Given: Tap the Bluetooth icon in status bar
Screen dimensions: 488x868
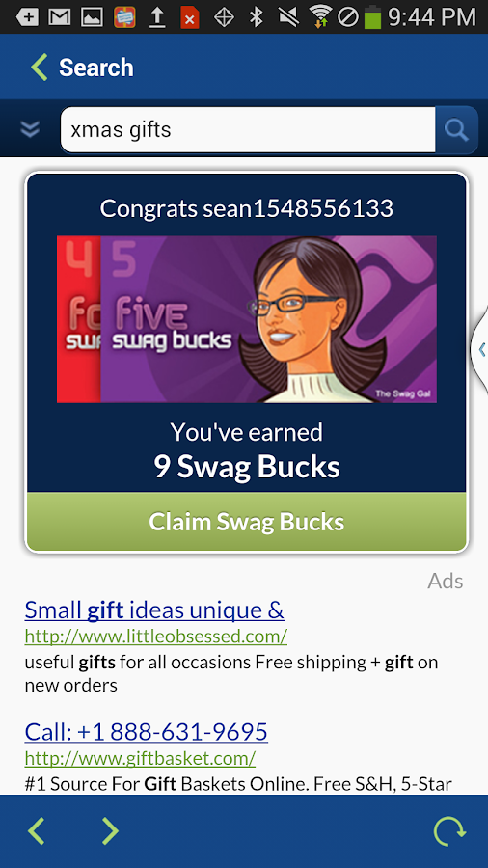Looking at the screenshot, I should tap(256, 17).
